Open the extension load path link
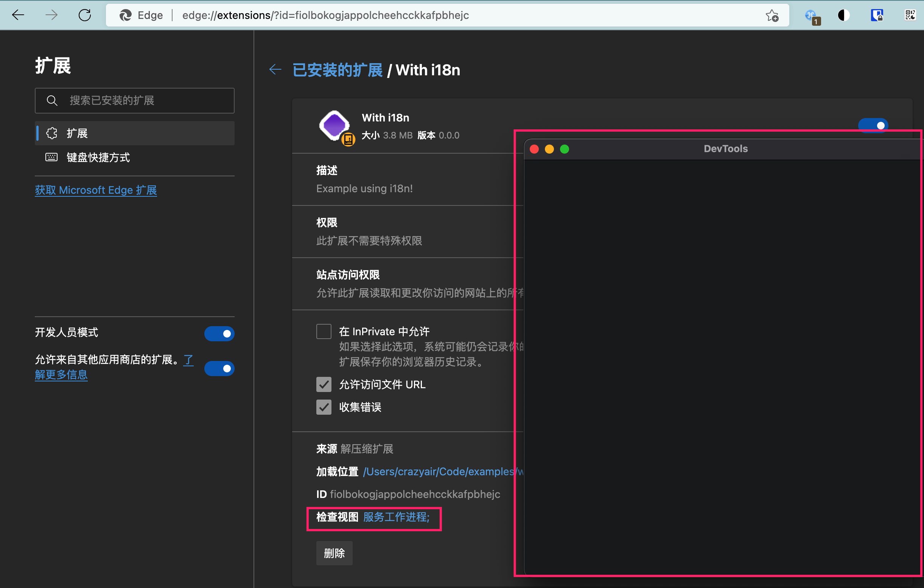924x588 pixels. click(x=443, y=471)
